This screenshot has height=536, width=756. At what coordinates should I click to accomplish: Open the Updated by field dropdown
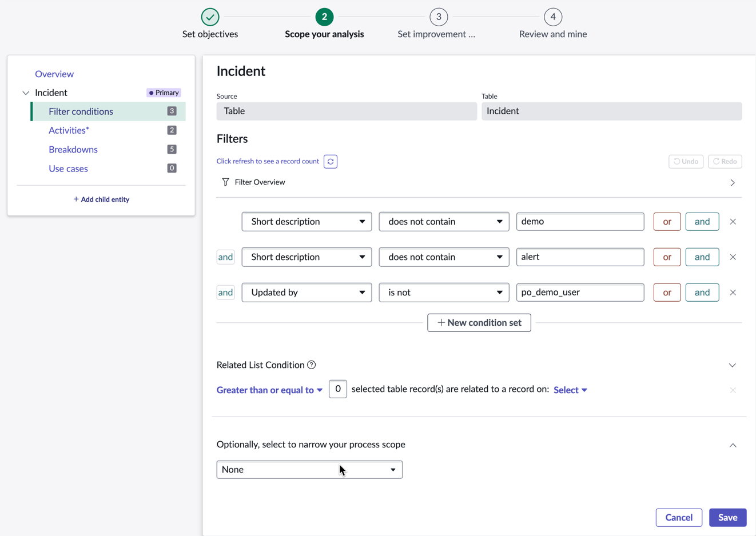point(307,293)
